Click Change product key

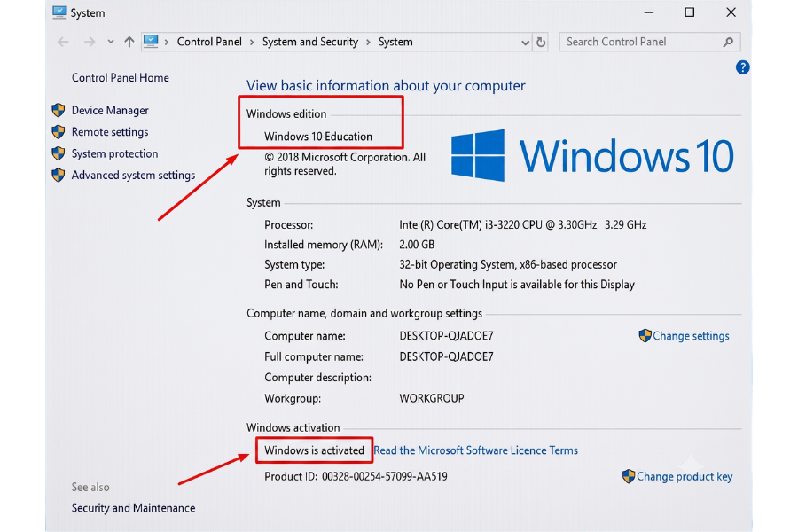point(685,476)
